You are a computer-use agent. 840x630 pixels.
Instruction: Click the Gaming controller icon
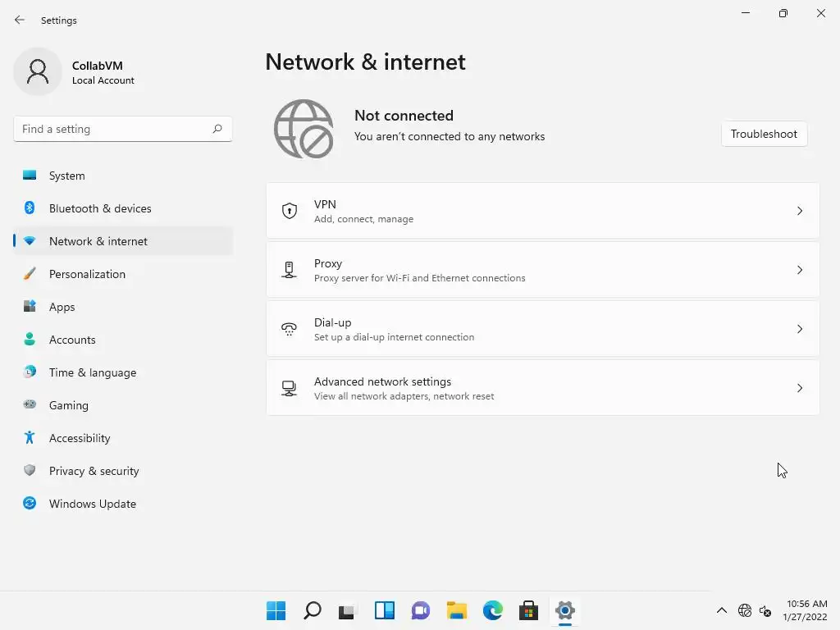(x=30, y=405)
